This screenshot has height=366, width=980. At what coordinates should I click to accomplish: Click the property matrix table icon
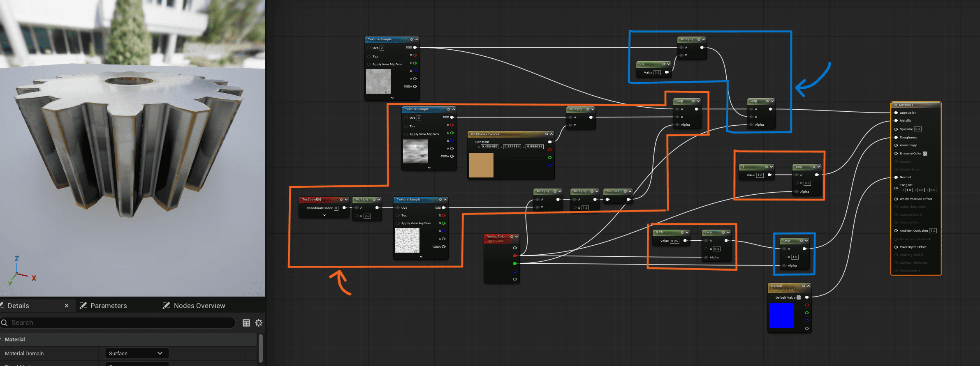(246, 323)
